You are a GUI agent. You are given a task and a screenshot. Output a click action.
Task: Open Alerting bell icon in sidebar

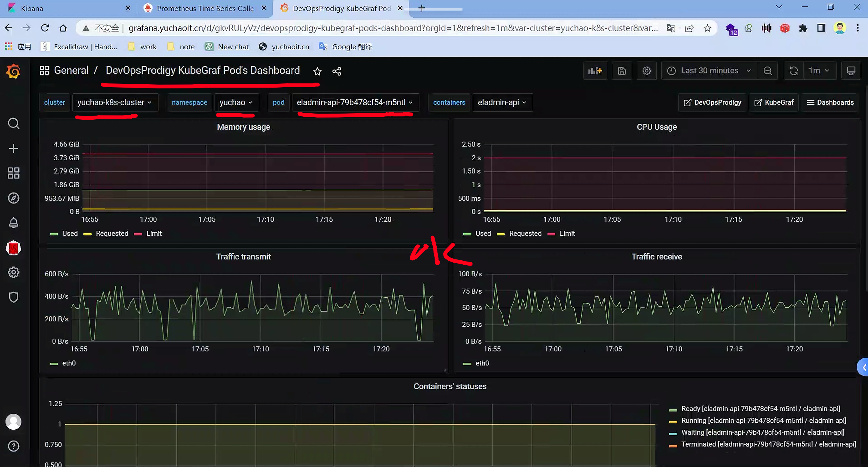tap(13, 223)
